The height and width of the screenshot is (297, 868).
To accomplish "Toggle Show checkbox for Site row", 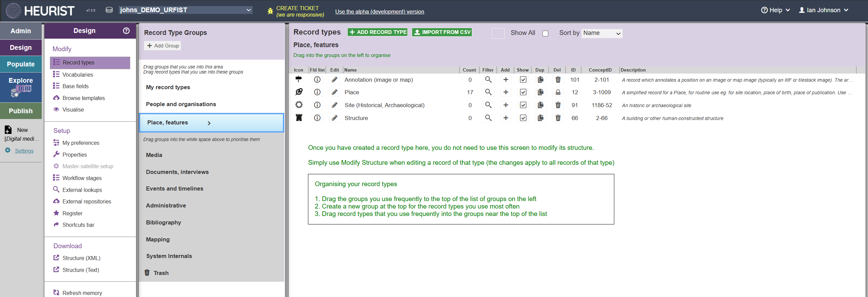I will tap(523, 105).
